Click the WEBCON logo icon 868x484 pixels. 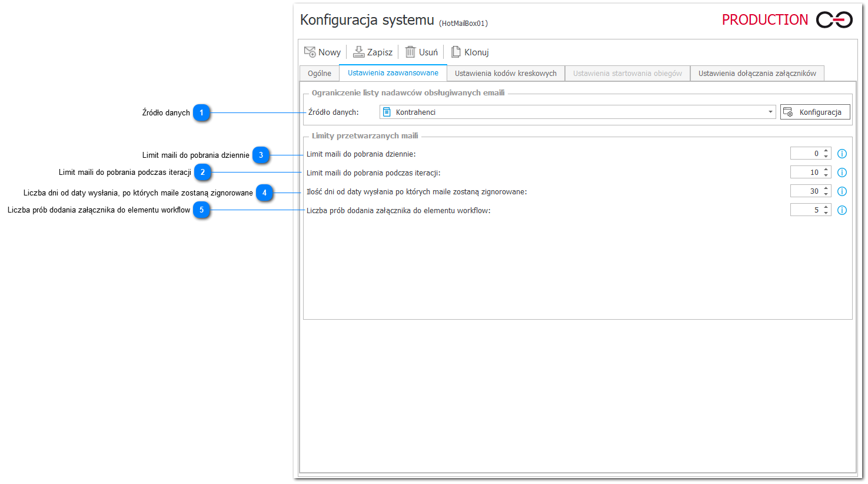(834, 20)
